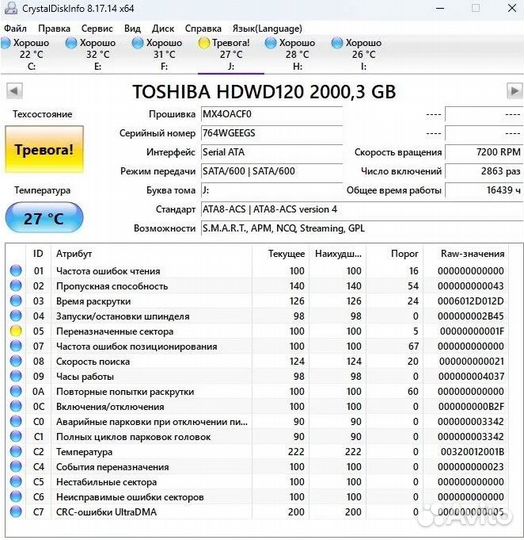Select the Переназначенные сектора attribute text

115,331
